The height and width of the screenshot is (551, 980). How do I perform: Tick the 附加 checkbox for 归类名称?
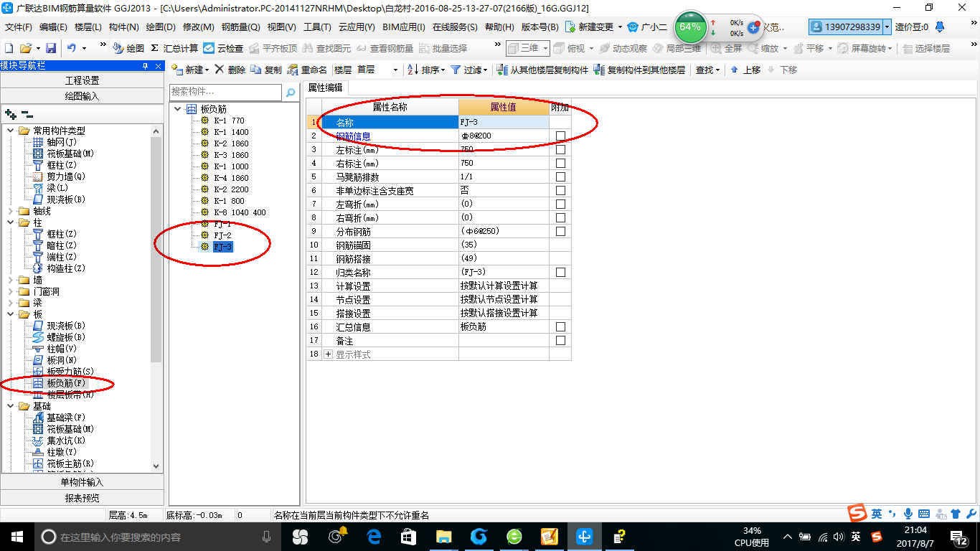pos(560,273)
